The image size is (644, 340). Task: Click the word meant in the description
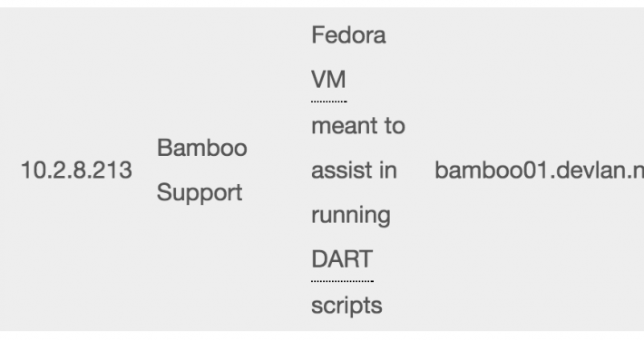[x=344, y=125]
